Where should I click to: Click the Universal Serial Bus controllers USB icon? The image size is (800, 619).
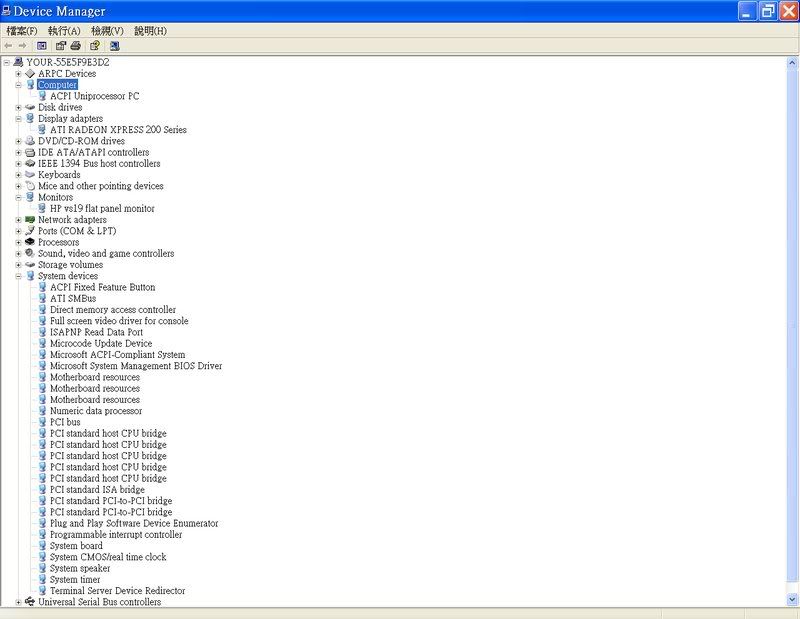[30, 602]
